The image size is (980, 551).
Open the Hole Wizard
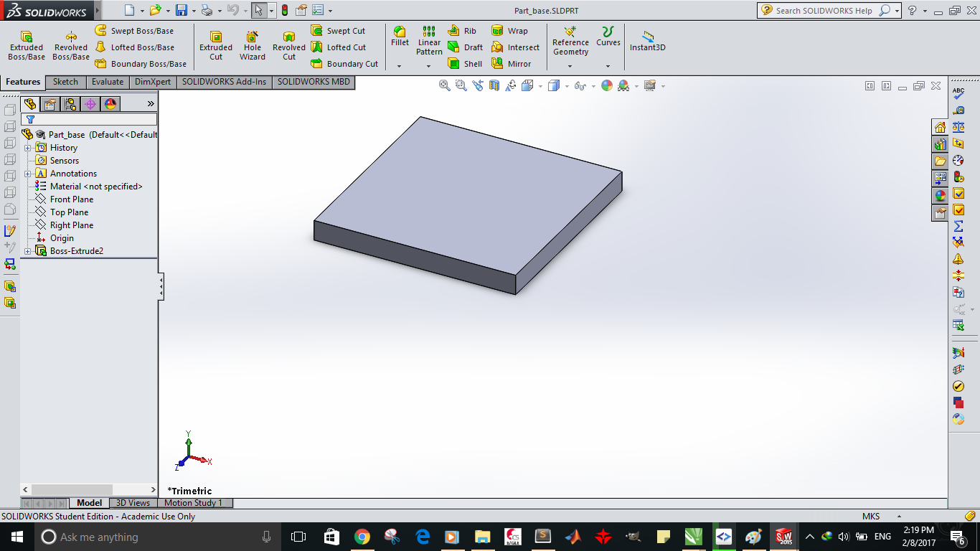click(253, 46)
